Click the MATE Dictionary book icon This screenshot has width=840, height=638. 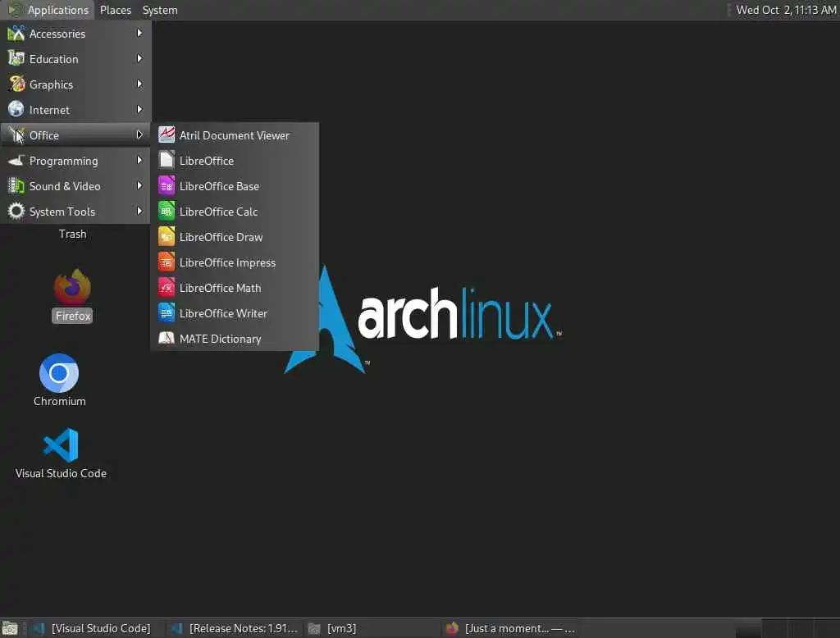[167, 339]
